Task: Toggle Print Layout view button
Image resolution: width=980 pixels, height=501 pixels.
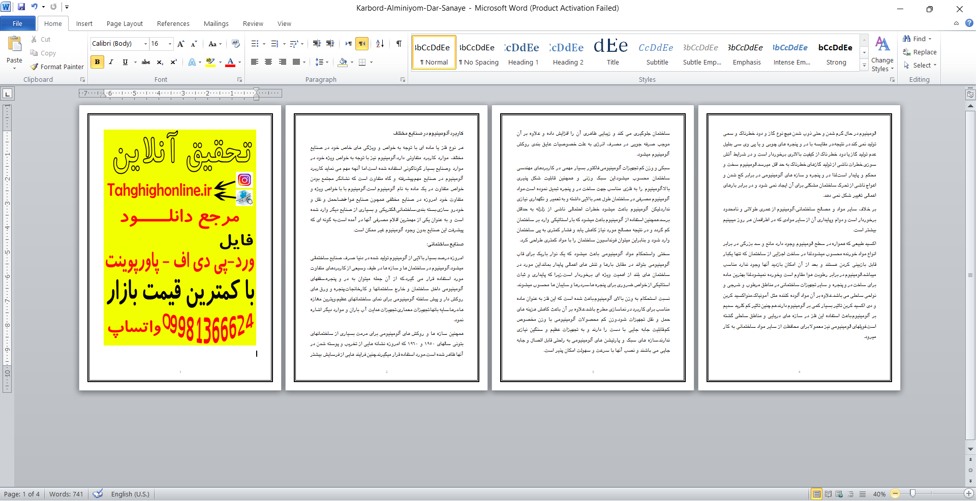Action: click(x=817, y=494)
